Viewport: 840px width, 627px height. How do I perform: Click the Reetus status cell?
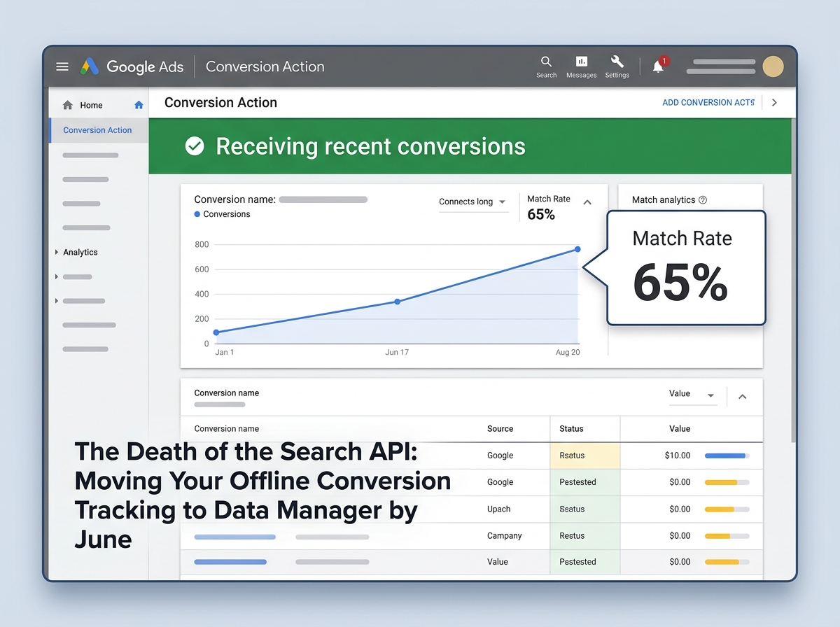585,536
